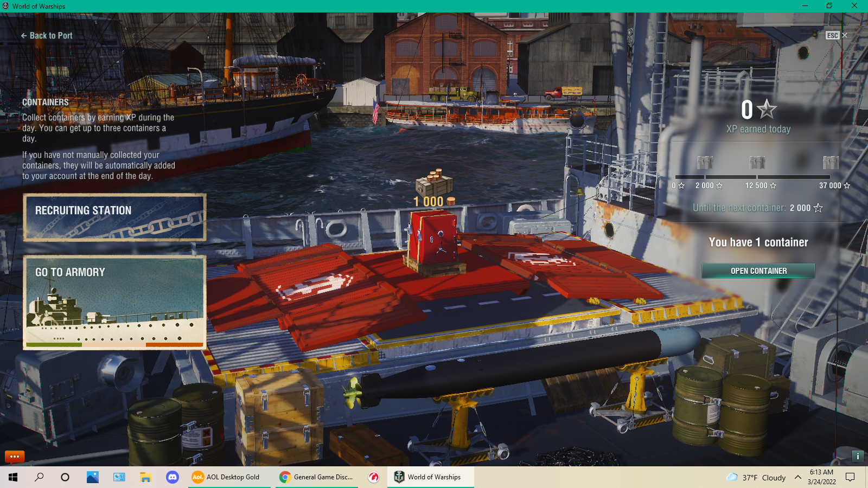This screenshot has width=868, height=488.
Task: Select the red container on the deck
Action: click(434, 241)
